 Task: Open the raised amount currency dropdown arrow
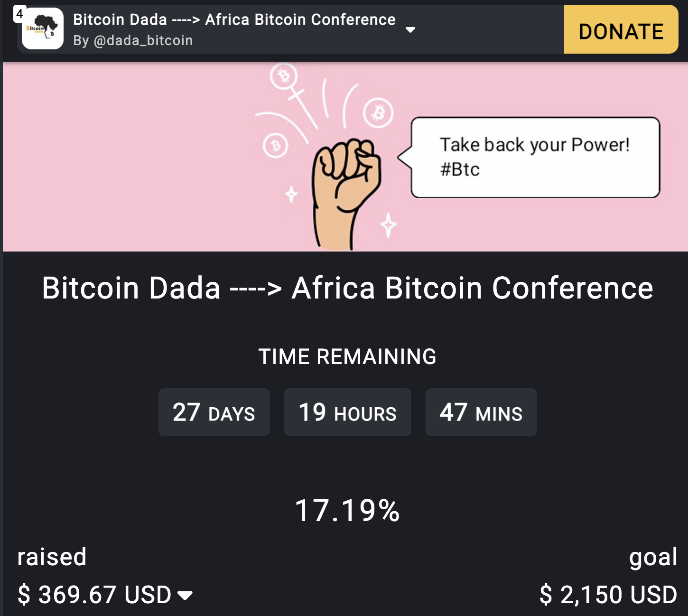[185, 595]
